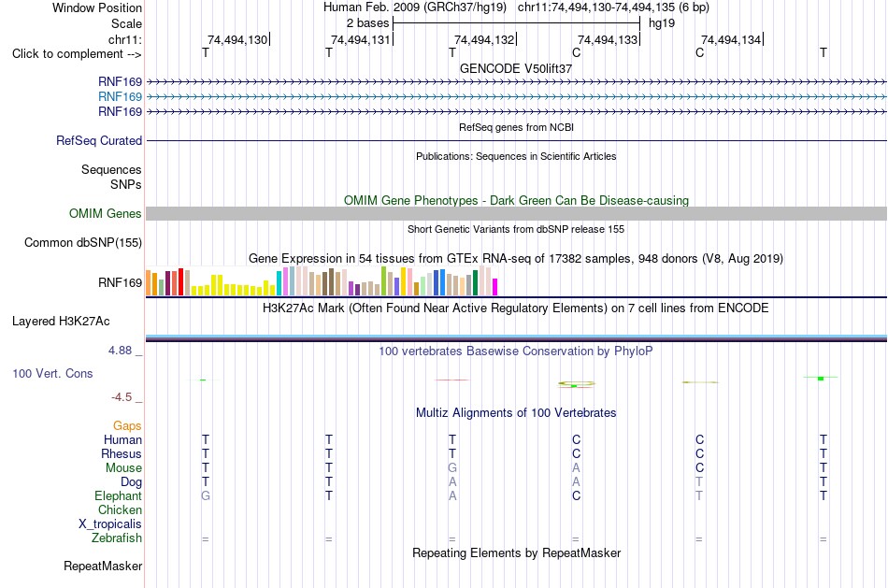Open the Multiz Alignments of 100 Vertebrates title
Screen dimensions: 888x588
516,413
